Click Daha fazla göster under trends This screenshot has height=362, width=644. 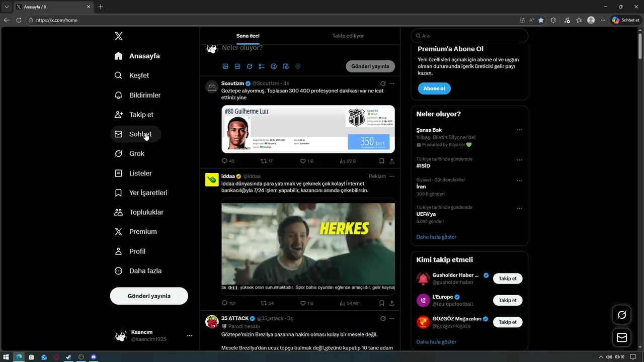[436, 237]
